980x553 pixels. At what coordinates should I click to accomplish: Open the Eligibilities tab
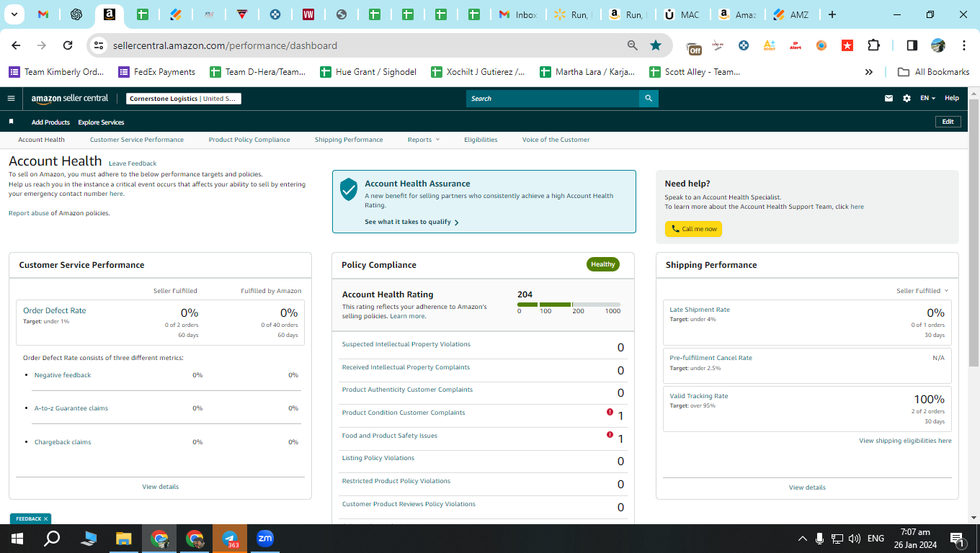(x=481, y=140)
